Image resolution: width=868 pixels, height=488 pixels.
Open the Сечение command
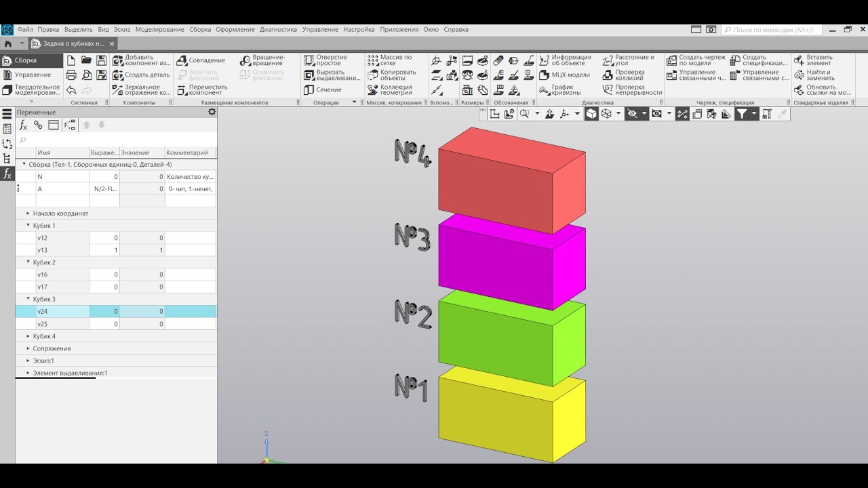[x=323, y=90]
